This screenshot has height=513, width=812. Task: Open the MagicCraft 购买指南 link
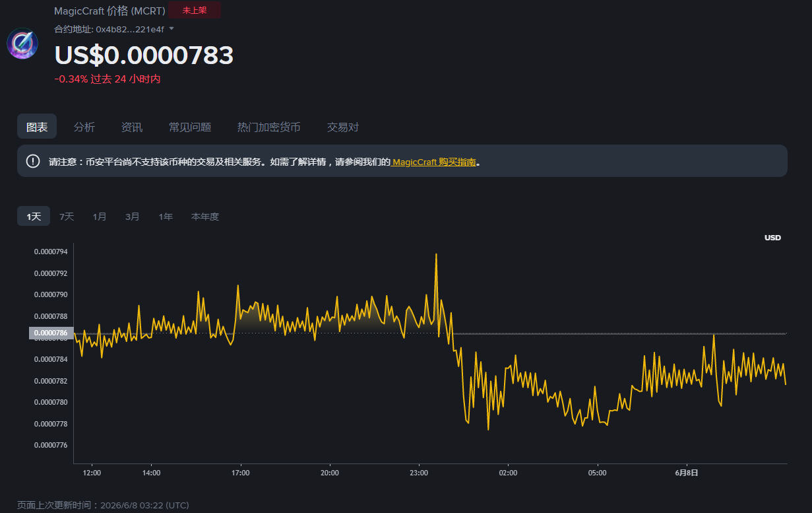coord(434,162)
